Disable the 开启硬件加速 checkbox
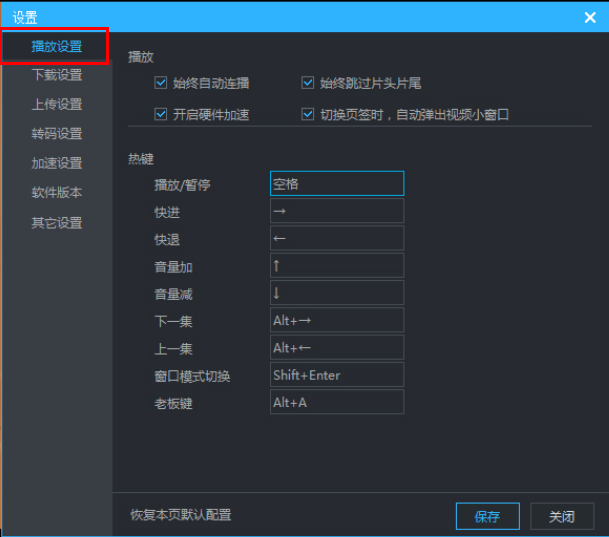The image size is (609, 537). tap(161, 114)
